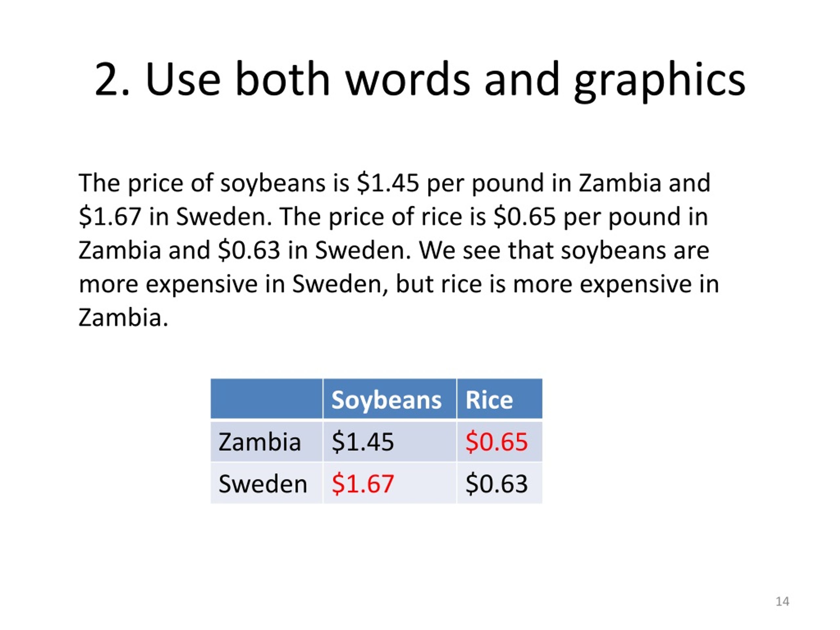Image resolution: width=840 pixels, height=630 pixels.
Task: Select the Soybeans column header
Action: [389, 399]
